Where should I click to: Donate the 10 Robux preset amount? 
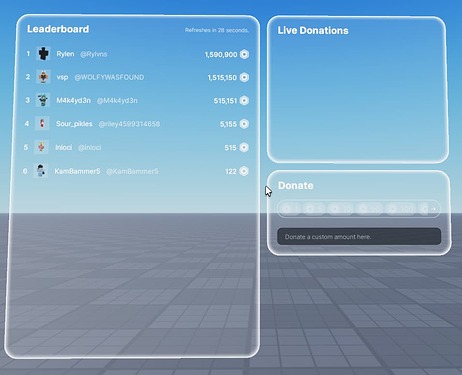341,209
